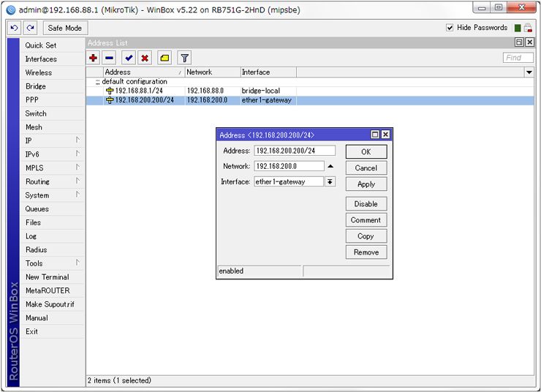Toggle Hide Passwords checkbox
This screenshot has width=541, height=392.
(x=450, y=28)
